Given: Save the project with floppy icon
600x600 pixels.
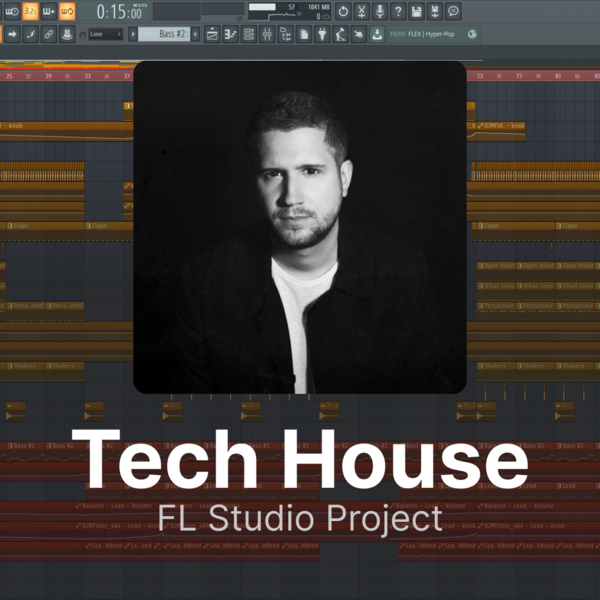Looking at the screenshot, I should click(x=417, y=11).
